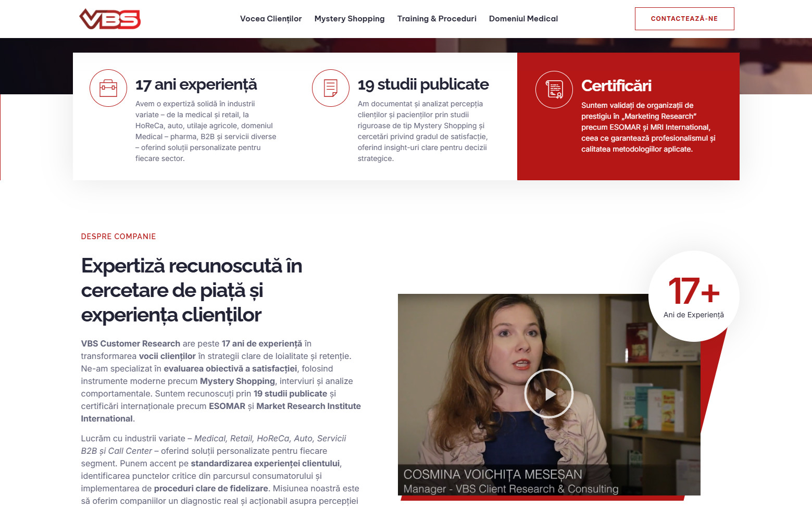Click the paragraph starting with Lucrăm cu industrii variate
Image resolution: width=812 pixels, height=508 pixels.
tap(220, 469)
